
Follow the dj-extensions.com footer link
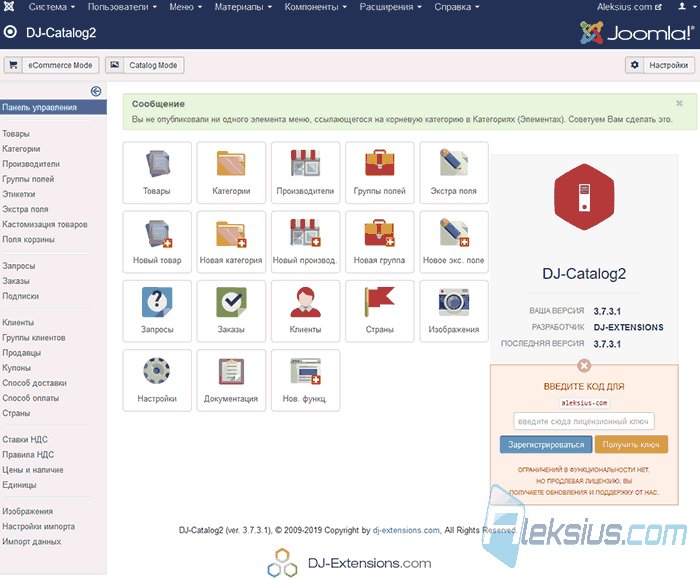pos(406,530)
